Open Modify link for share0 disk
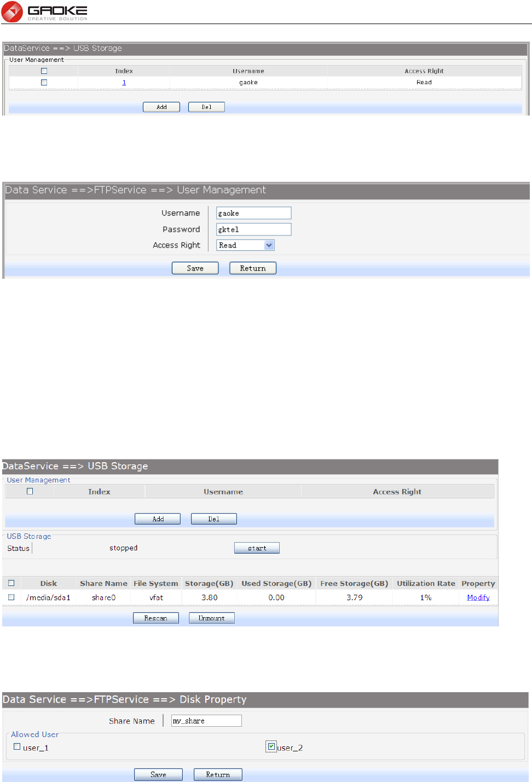Image resolution: width=532 pixels, height=782 pixels. [x=478, y=597]
